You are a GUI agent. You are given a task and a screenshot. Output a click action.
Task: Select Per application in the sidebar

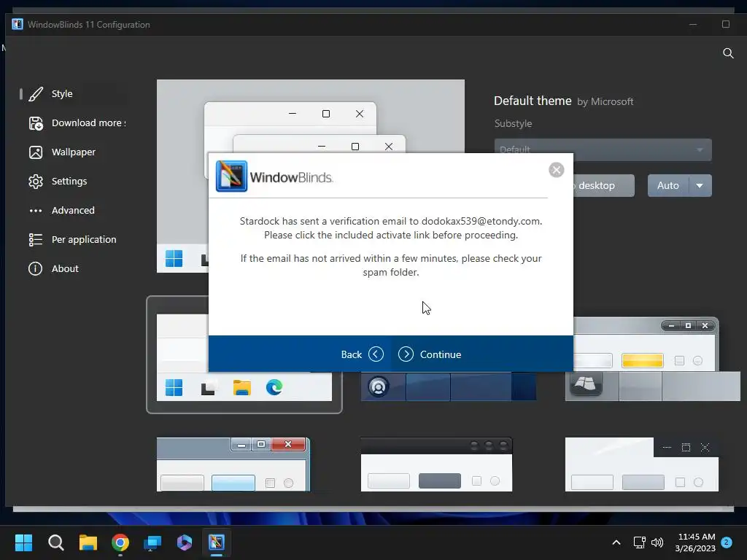click(x=72, y=239)
